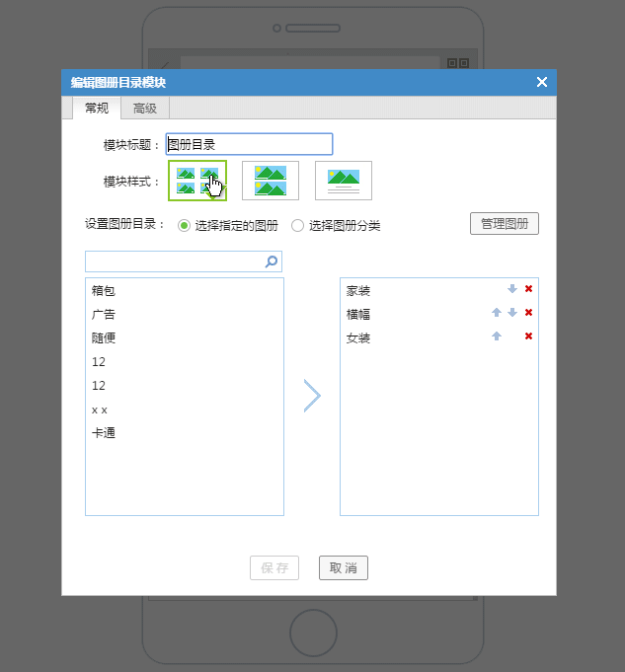Switch to the 常规 tab
625x672 pixels.
(97, 108)
